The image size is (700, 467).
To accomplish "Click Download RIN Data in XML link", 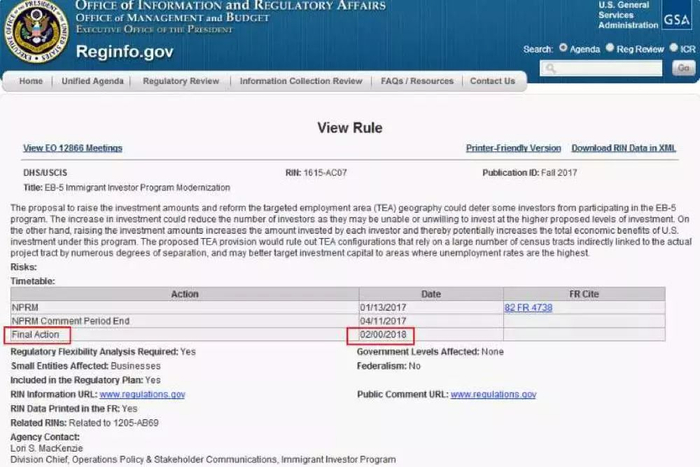I will (x=624, y=148).
